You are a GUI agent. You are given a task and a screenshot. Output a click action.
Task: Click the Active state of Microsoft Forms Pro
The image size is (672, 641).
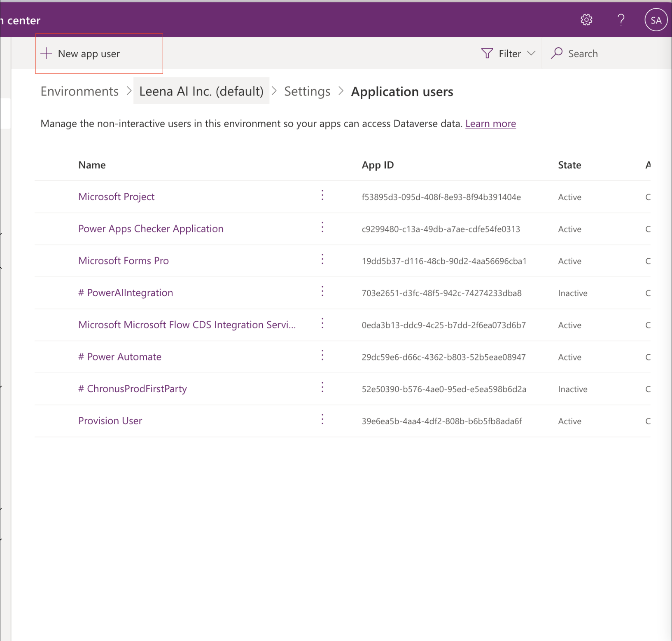pos(569,261)
